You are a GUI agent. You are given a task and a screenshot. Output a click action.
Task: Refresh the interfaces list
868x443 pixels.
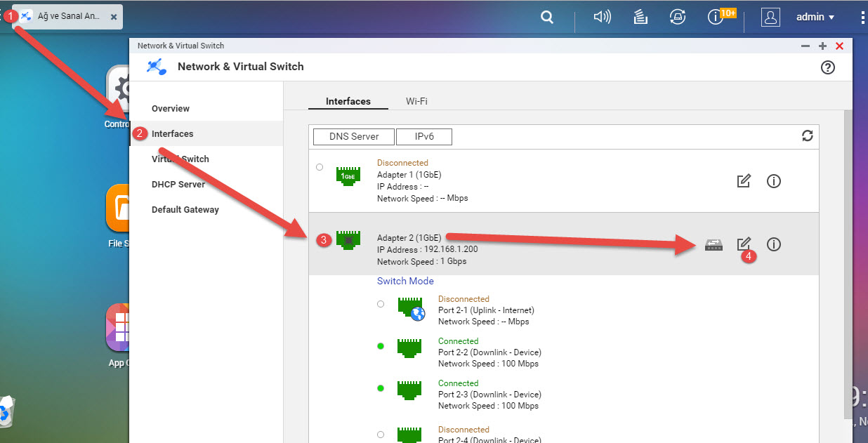pos(808,135)
